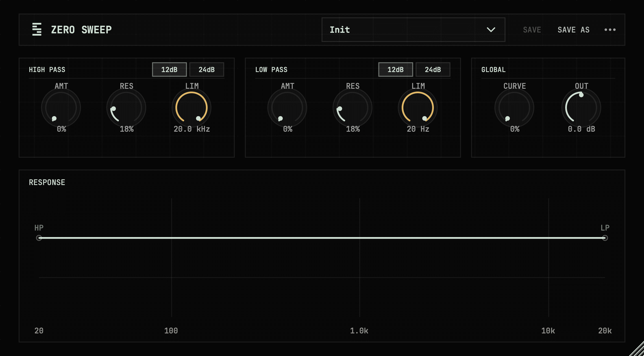This screenshot has width=644, height=356.
Task: Click the 0.0 dB output value
Action: [581, 129]
